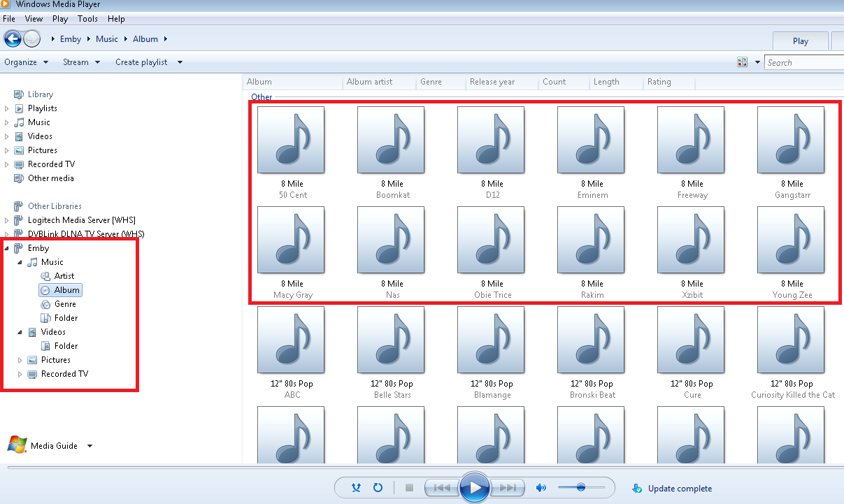Screen dimensions: 844x504
Task: Collapse the Emby Music node
Action: point(20,262)
